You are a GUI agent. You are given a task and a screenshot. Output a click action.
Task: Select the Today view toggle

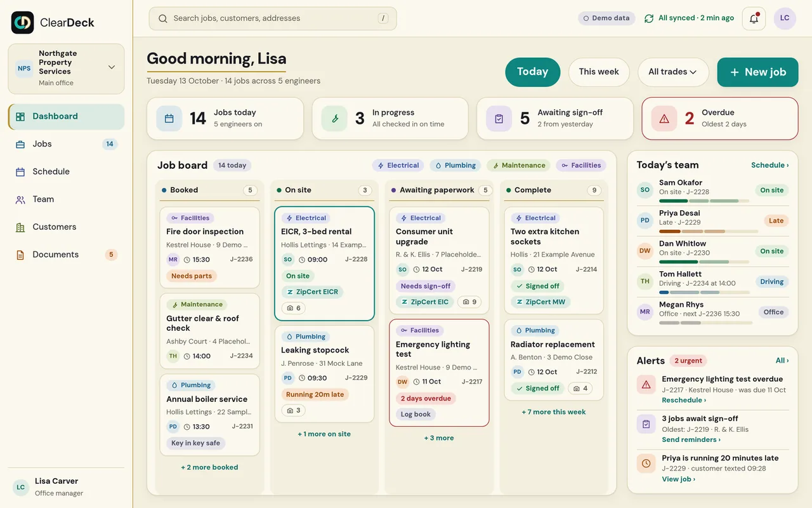point(533,72)
